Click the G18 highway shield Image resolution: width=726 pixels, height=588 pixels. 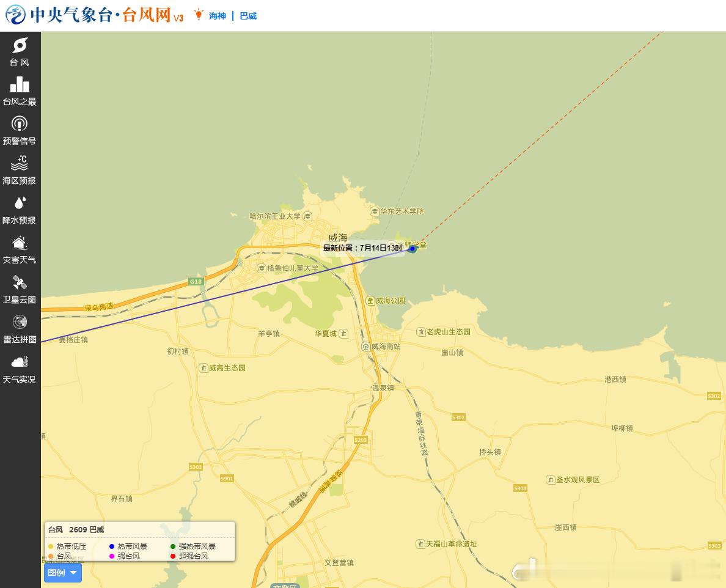[196, 282]
